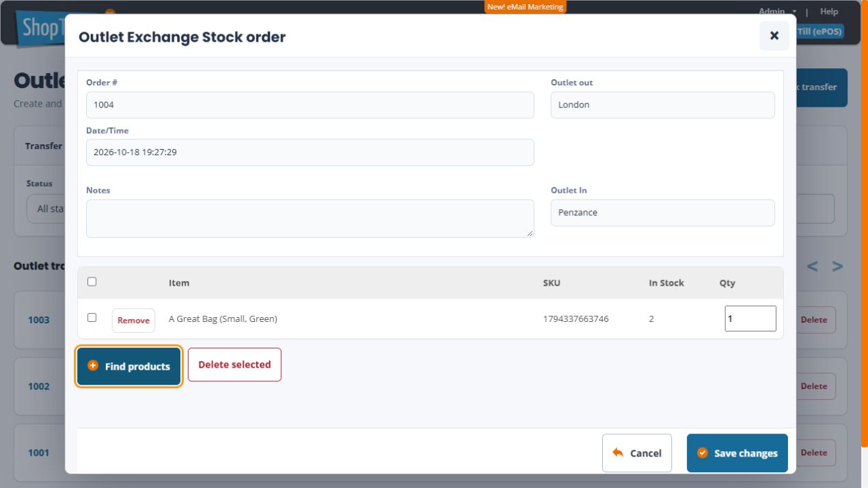
Task: Focus the Qty box for A Great Bag
Action: (750, 318)
